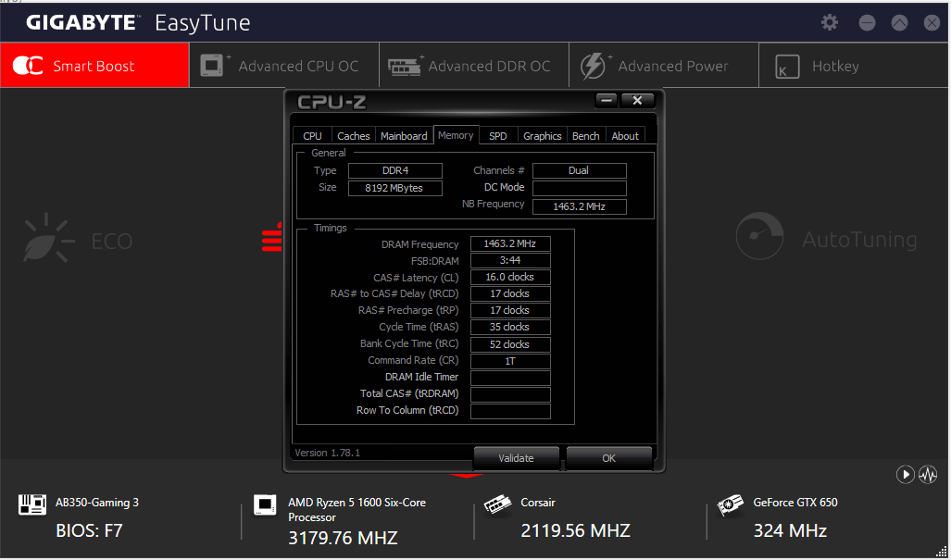Choose the ECO mode leaf icon
951x560 pixels.
[x=48, y=238]
